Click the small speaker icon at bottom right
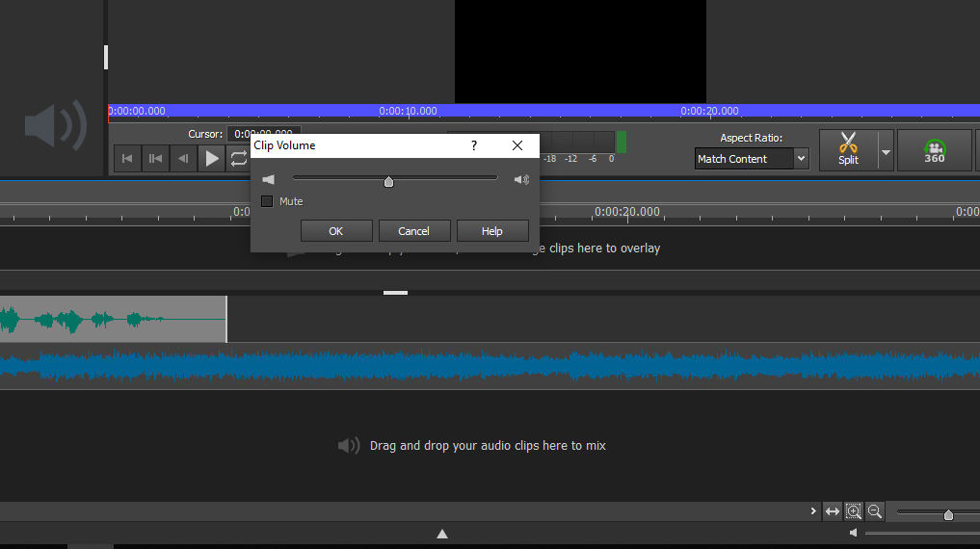980x549 pixels. pos(853,533)
